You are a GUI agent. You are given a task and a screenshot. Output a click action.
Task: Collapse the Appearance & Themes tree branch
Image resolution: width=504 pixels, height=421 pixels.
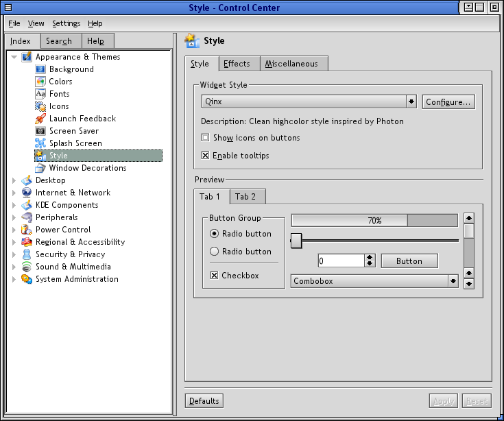click(x=14, y=57)
